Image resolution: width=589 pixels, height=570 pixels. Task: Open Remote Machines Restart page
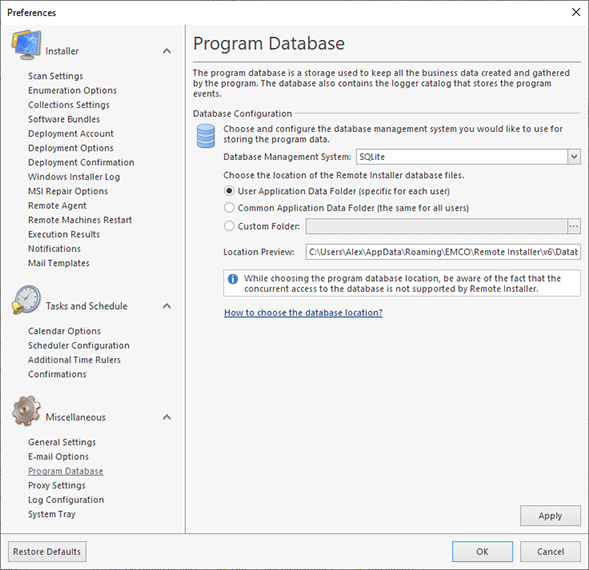point(80,220)
